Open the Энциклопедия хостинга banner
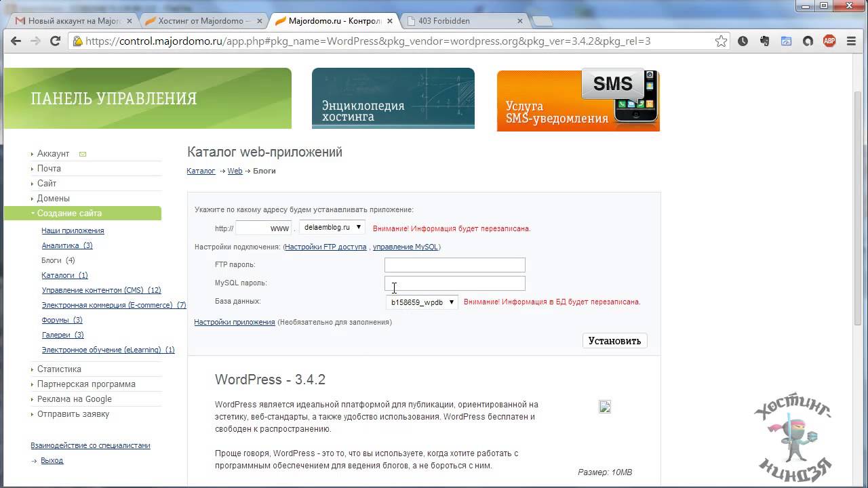The height and width of the screenshot is (488, 868). (x=393, y=98)
